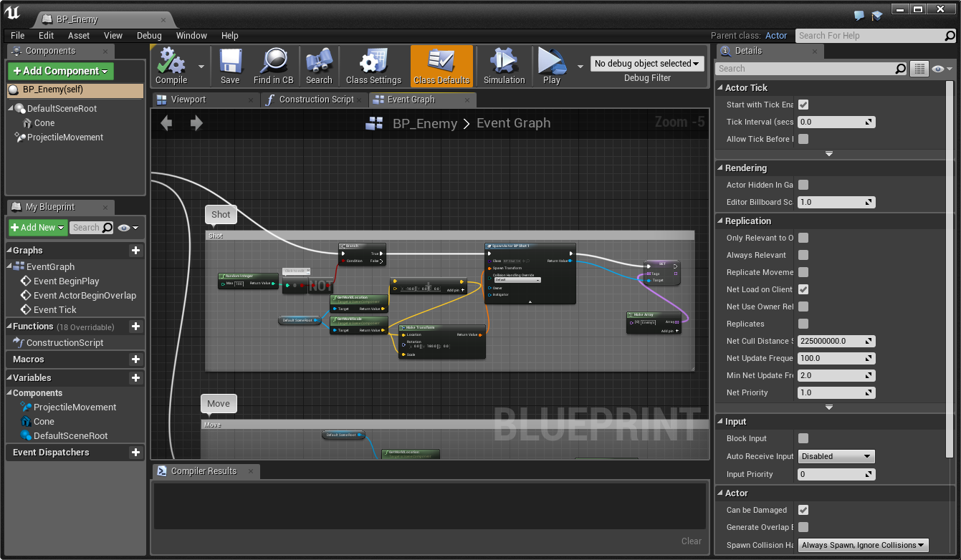
Task: Go back with graph navigation left arrow
Action: 166,123
